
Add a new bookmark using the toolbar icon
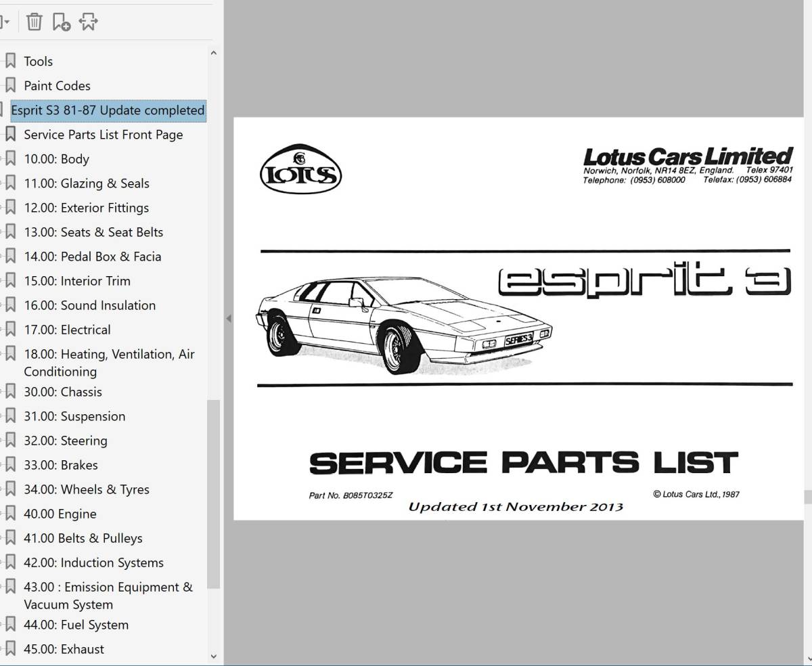pos(61,22)
